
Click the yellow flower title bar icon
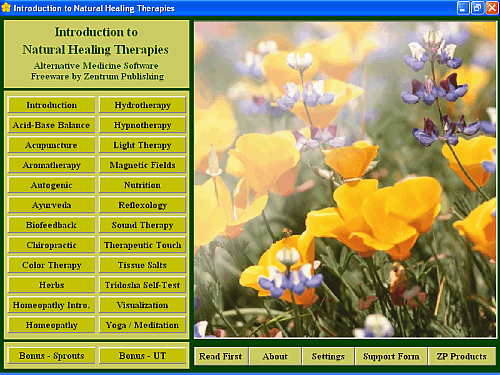[x=6, y=8]
